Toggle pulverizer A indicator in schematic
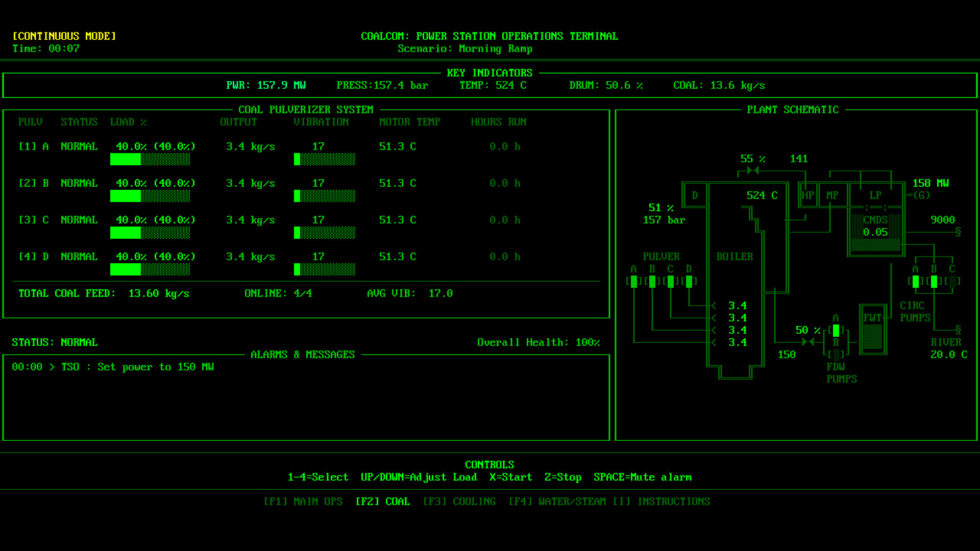 634,281
